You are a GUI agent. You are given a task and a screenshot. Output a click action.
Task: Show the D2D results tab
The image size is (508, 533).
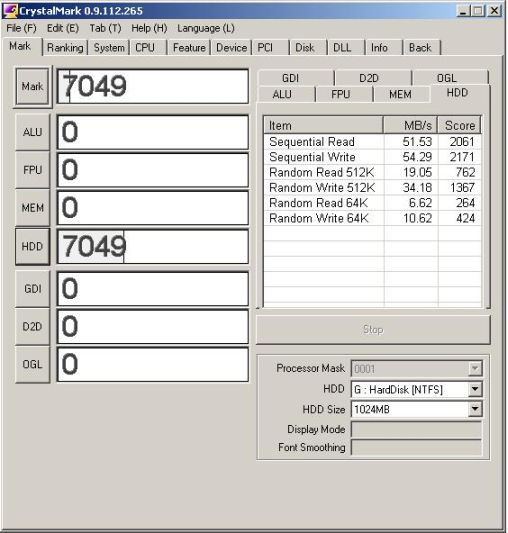click(373, 78)
